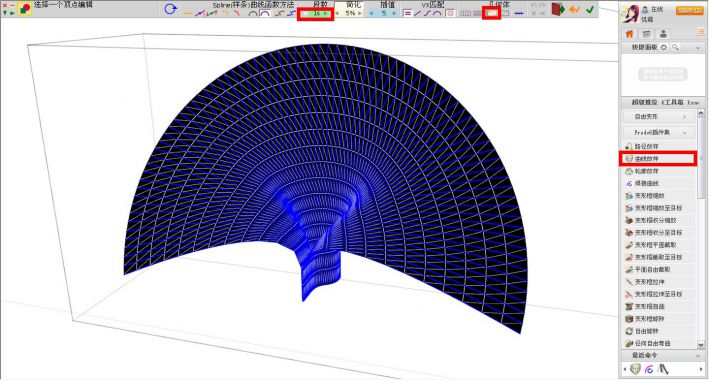Select the 变形框拉伸至目标 tool
The image size is (709, 380).
(x=659, y=294)
